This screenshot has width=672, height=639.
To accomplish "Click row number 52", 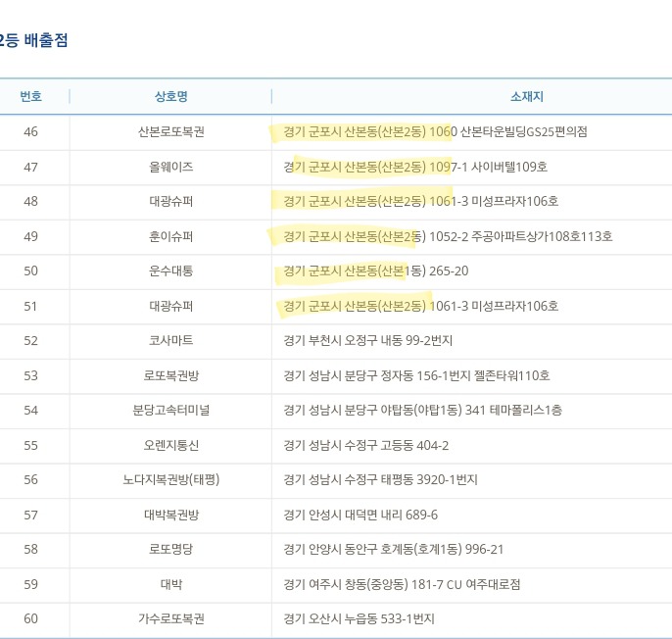I will (31, 340).
